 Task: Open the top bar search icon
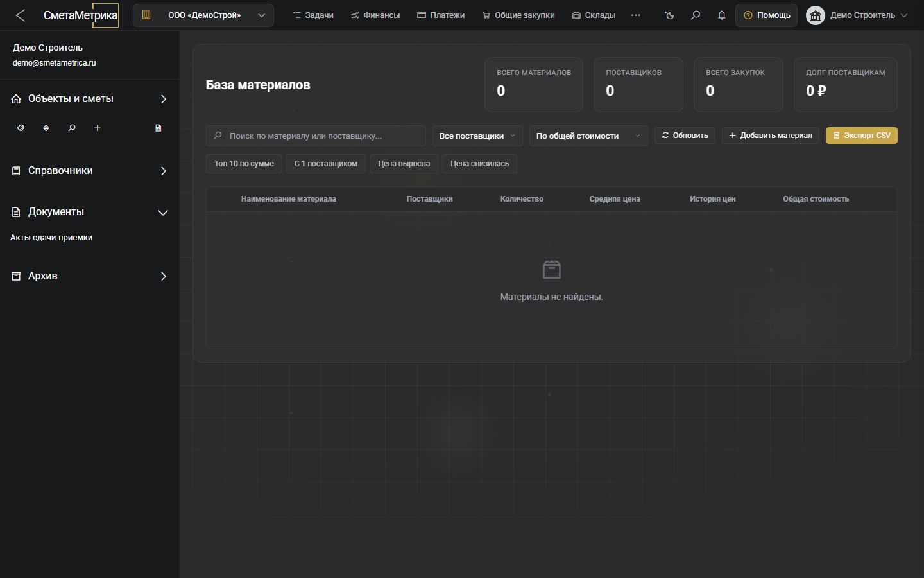(x=696, y=15)
